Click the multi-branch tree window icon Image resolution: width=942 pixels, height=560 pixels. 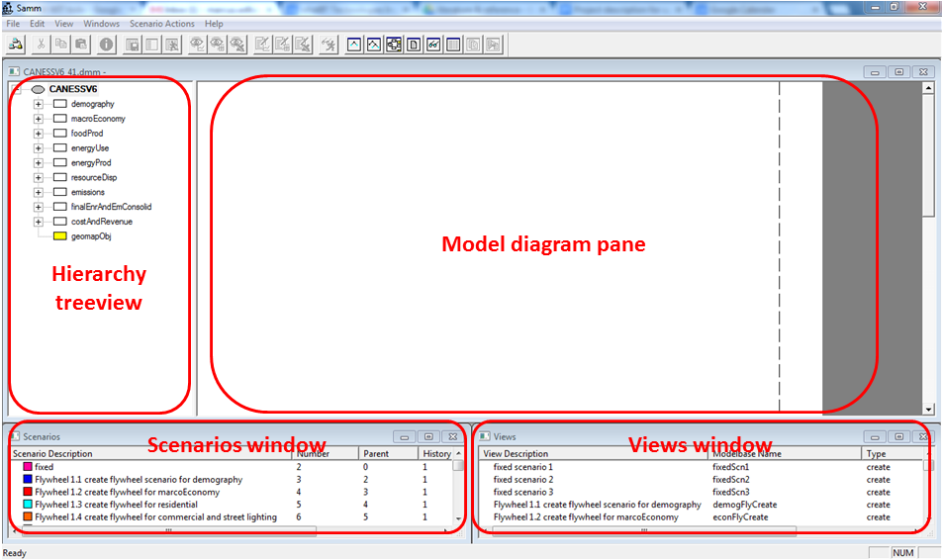(374, 45)
